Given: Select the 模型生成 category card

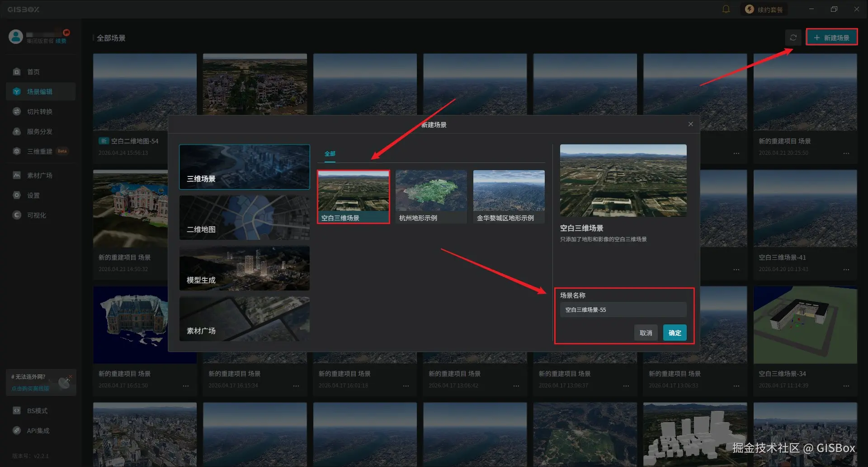Looking at the screenshot, I should [245, 268].
